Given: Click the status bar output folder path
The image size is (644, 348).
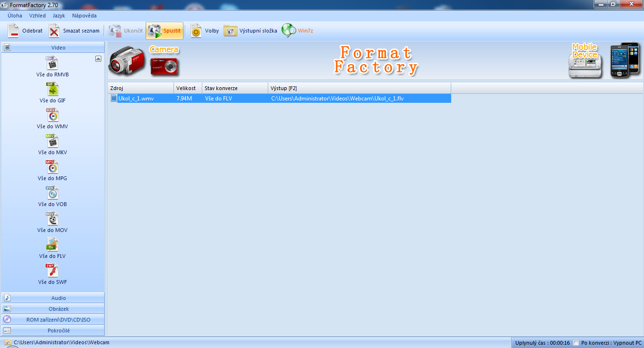Looking at the screenshot, I should (x=61, y=342).
